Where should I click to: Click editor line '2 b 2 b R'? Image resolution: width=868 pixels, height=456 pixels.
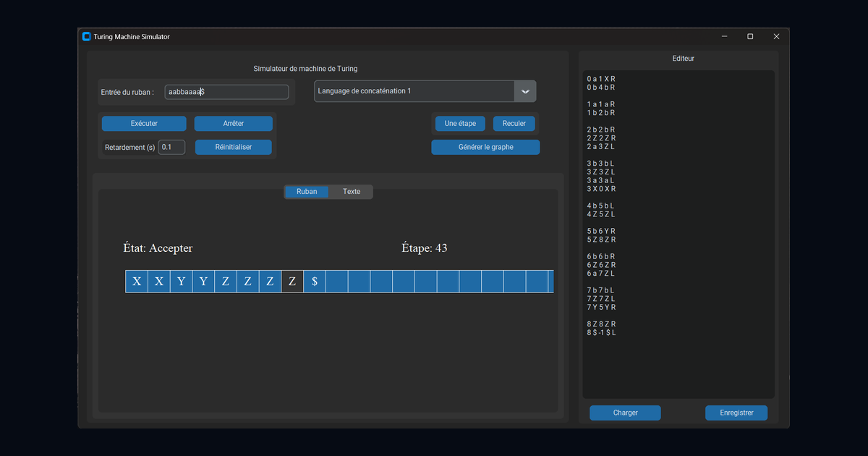pyautogui.click(x=601, y=130)
